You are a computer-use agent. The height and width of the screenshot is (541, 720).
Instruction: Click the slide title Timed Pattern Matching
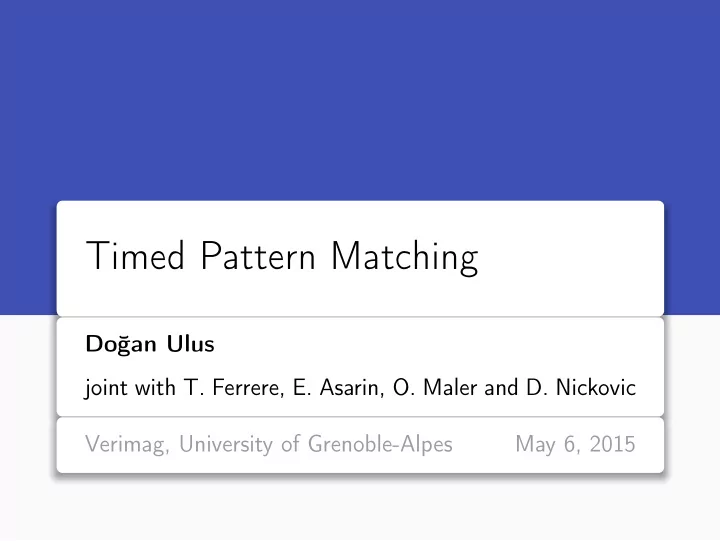point(282,257)
